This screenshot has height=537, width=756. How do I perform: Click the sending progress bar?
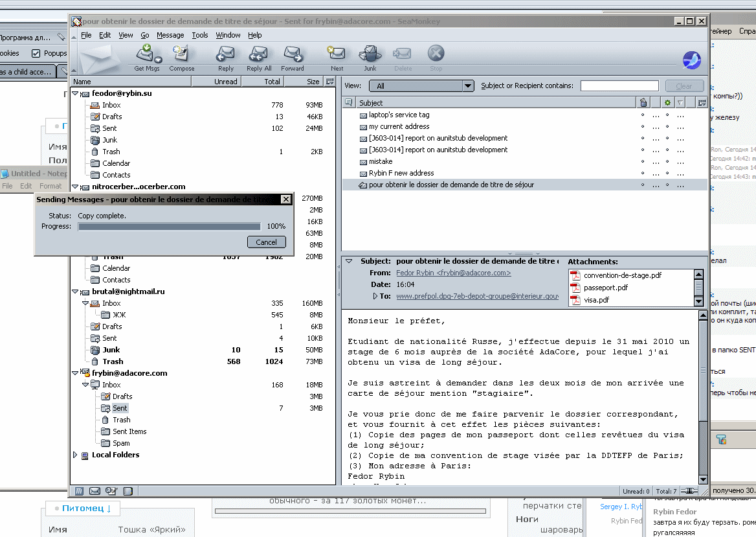[x=169, y=226]
